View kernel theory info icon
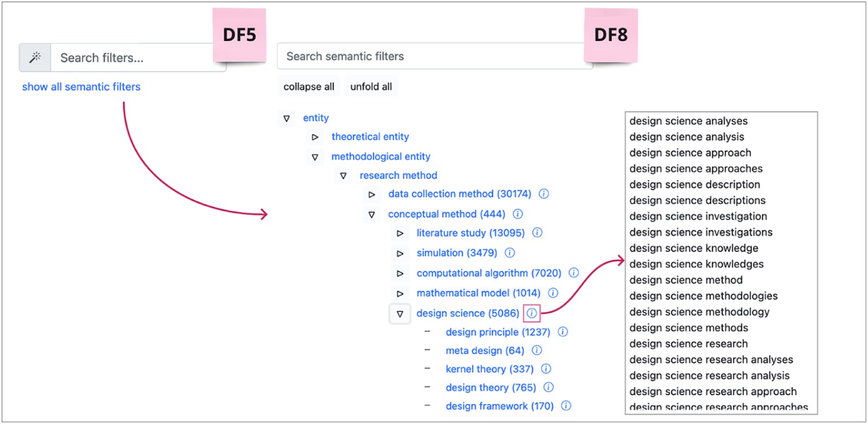This screenshot has width=868, height=424. (546, 369)
